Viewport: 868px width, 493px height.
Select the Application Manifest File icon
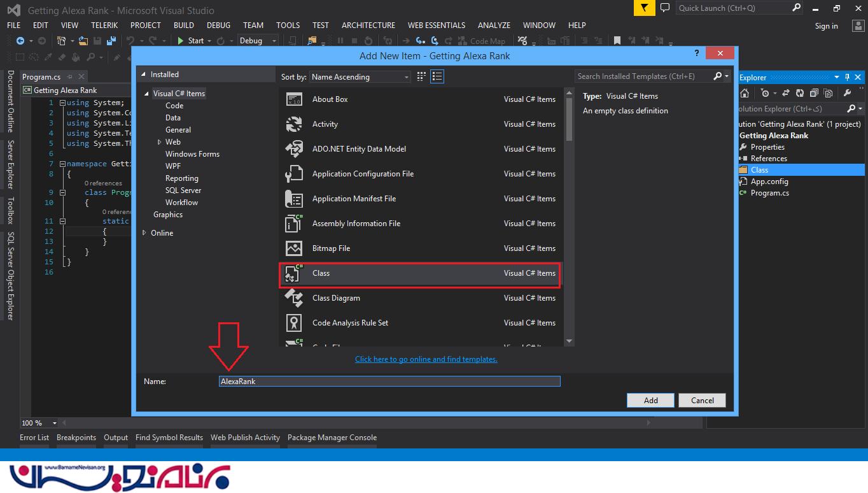point(294,199)
